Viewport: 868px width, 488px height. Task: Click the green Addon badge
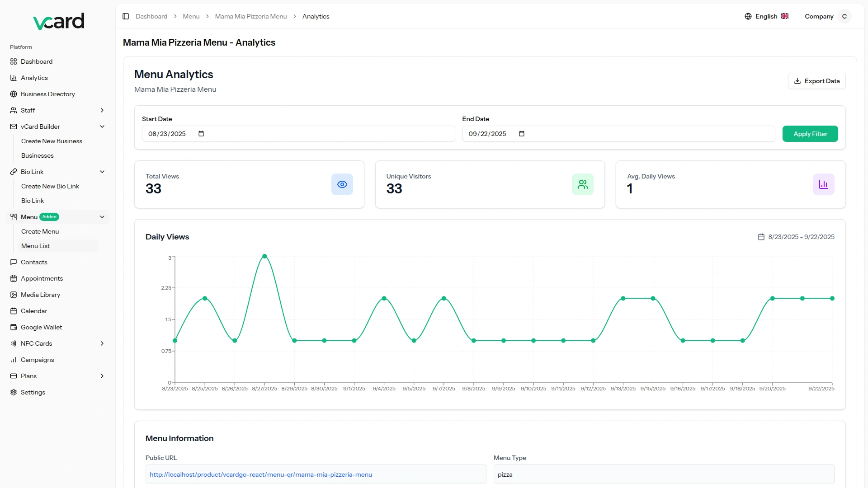49,217
